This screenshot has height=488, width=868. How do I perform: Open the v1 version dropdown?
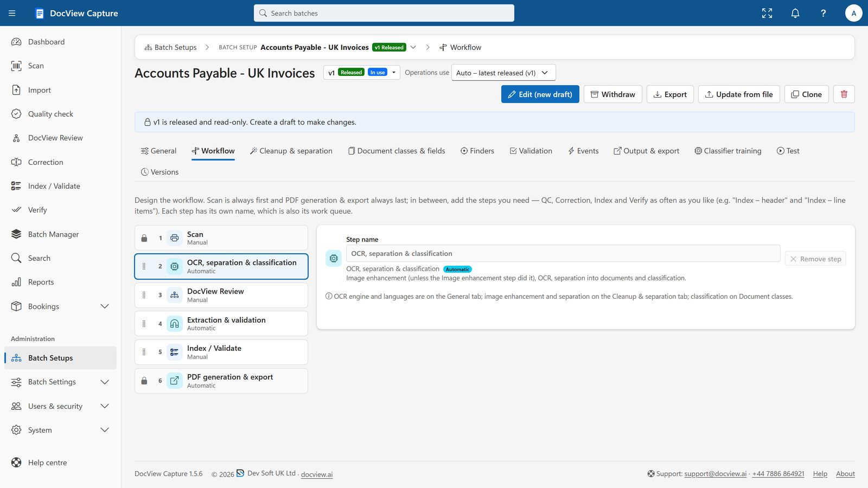pyautogui.click(x=362, y=73)
